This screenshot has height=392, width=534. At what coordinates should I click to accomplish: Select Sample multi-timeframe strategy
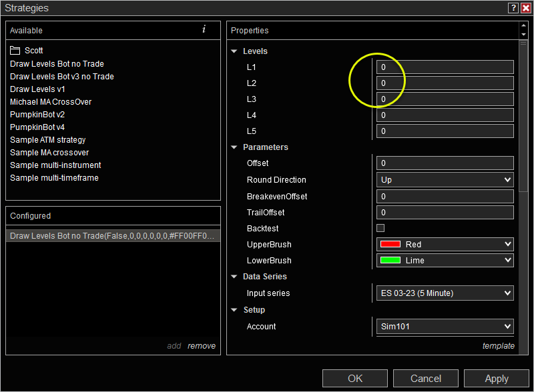pyautogui.click(x=54, y=177)
